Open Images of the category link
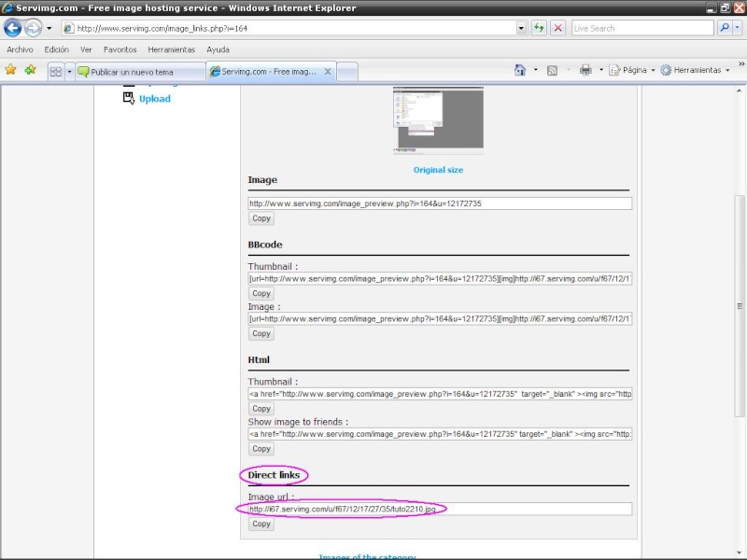The image size is (747, 560). [367, 556]
